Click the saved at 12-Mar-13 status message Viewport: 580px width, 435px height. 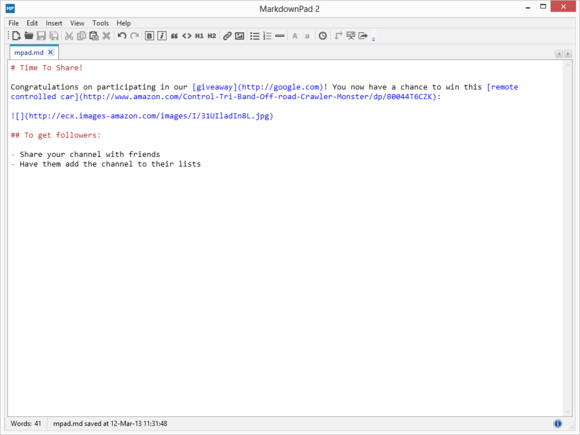(x=110, y=424)
